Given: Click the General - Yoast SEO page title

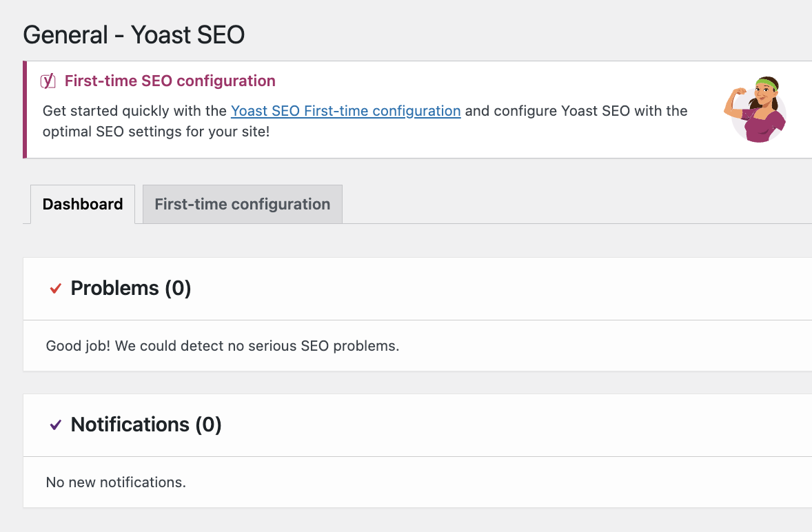Looking at the screenshot, I should (134, 34).
